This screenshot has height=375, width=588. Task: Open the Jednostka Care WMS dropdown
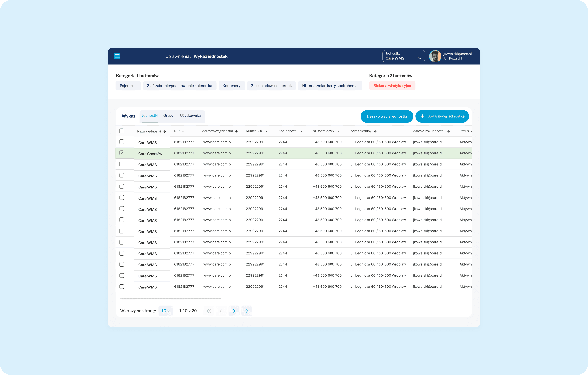click(404, 56)
